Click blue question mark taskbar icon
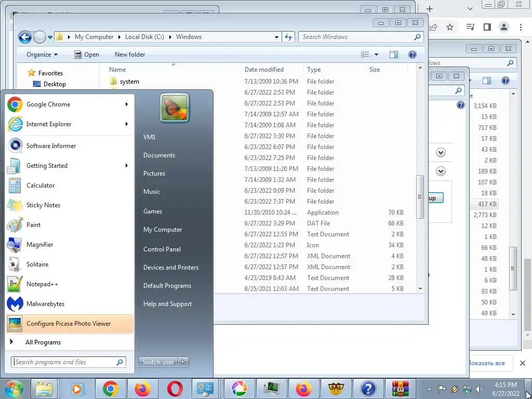 click(x=368, y=389)
